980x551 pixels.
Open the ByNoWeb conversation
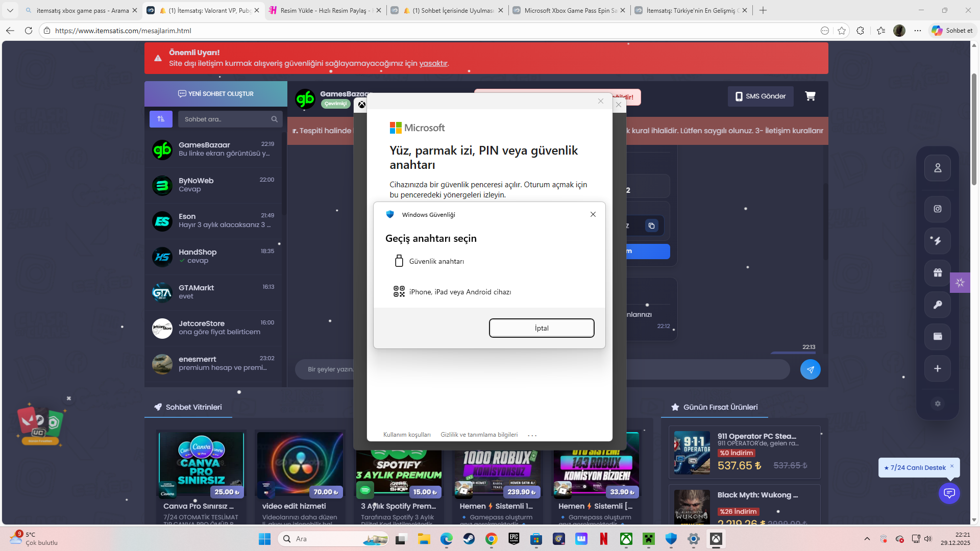[213, 185]
